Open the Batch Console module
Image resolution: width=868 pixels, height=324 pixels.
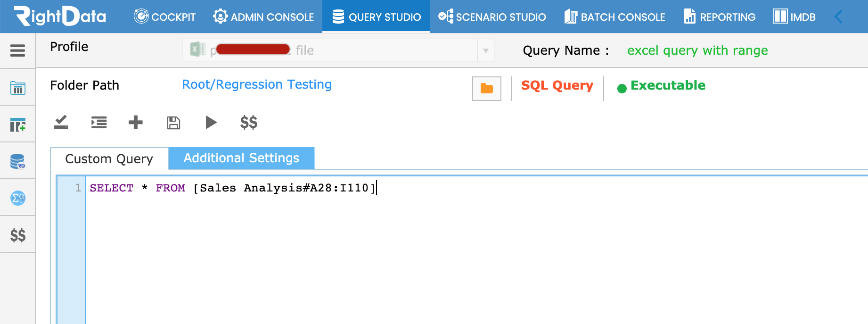pyautogui.click(x=614, y=17)
